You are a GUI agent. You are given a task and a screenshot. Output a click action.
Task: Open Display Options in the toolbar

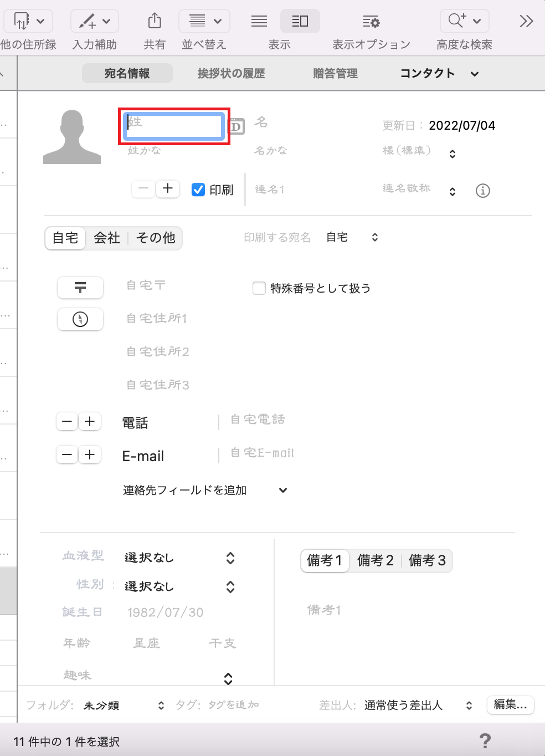pos(371,22)
